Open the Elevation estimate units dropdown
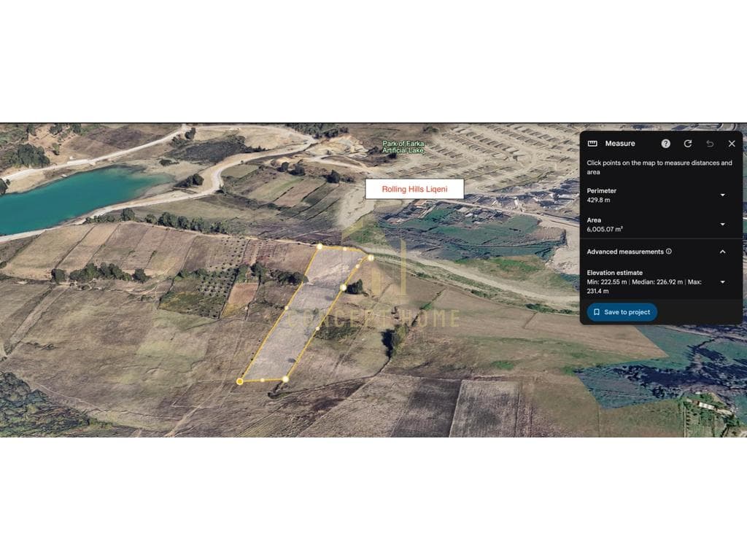This screenshot has height=560, width=747. pyautogui.click(x=723, y=282)
